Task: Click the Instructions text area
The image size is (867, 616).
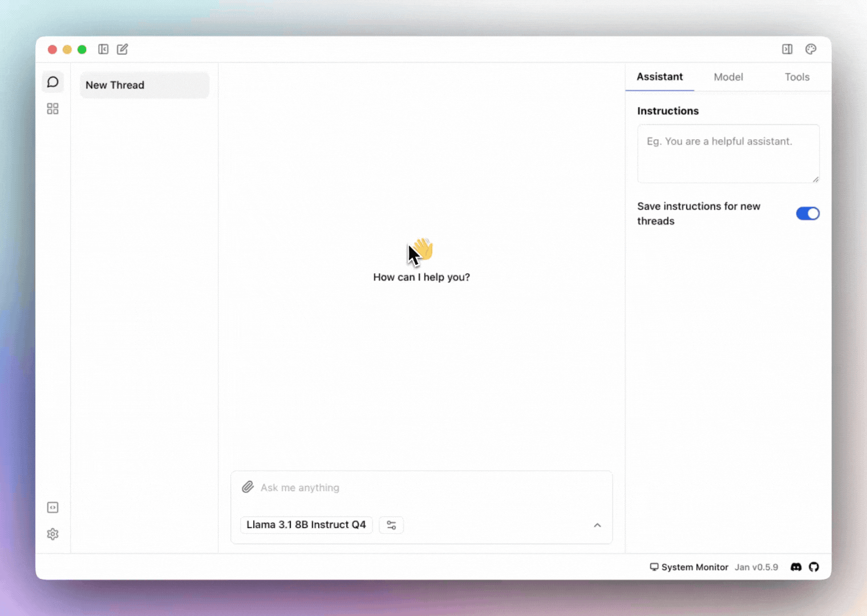Action: (x=728, y=154)
